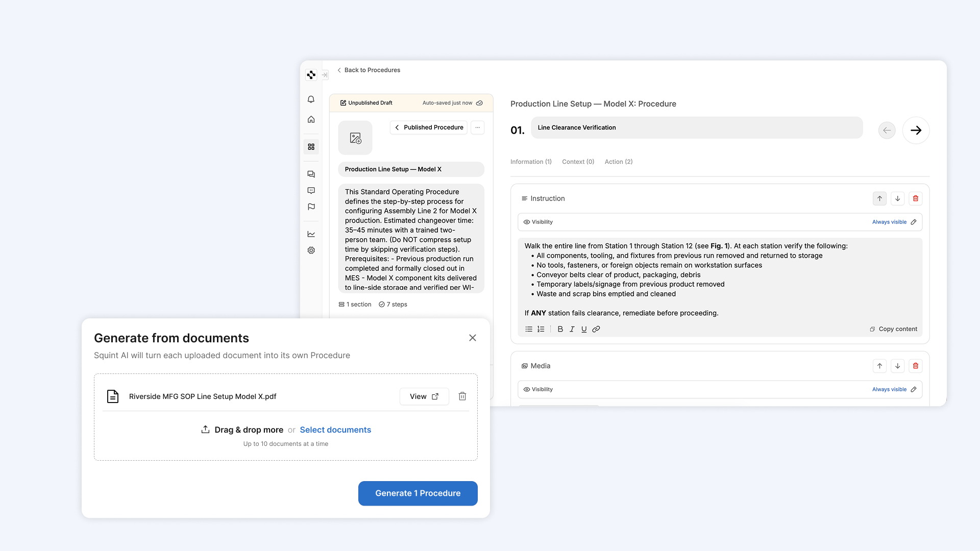Click the add cover image icon
Screen dimensions: 980x551
point(355,138)
